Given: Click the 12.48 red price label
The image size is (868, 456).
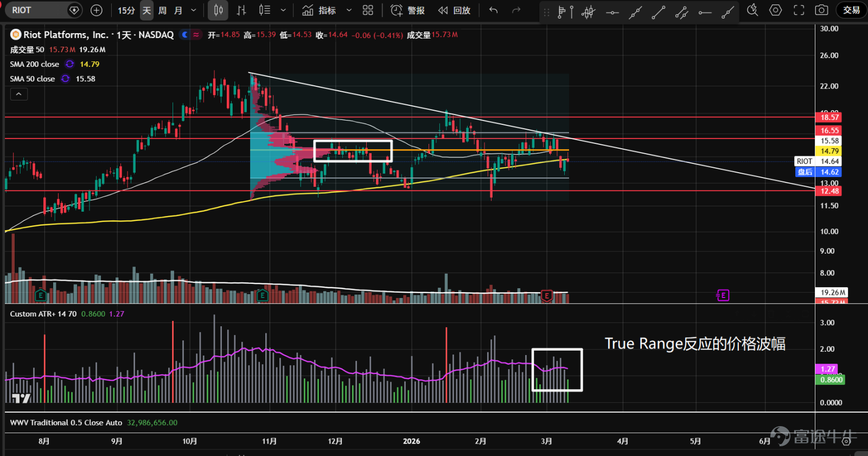Looking at the screenshot, I should click(829, 191).
